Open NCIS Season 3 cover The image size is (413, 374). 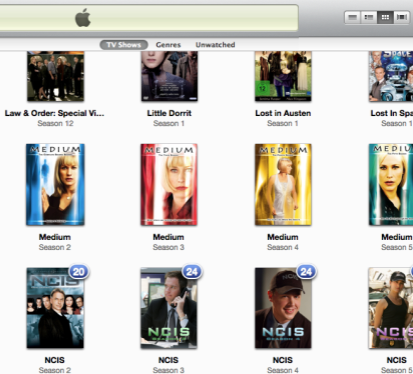[169, 308]
